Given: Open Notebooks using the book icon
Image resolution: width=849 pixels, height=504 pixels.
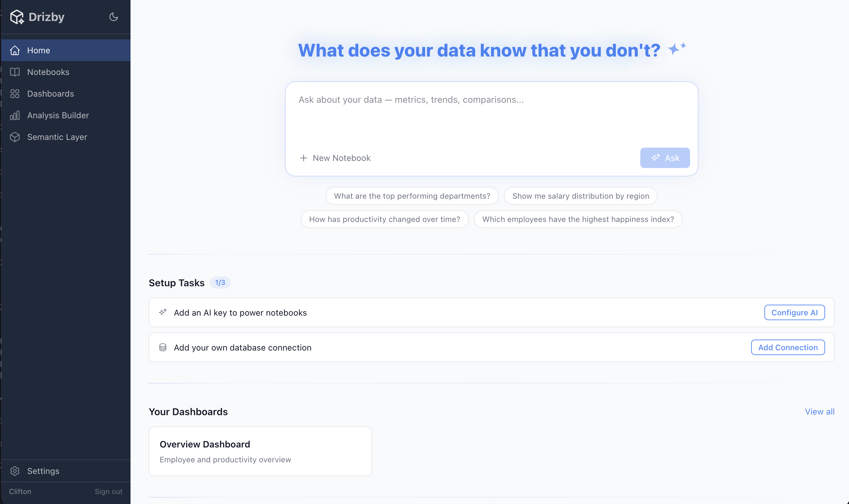Looking at the screenshot, I should pos(15,72).
